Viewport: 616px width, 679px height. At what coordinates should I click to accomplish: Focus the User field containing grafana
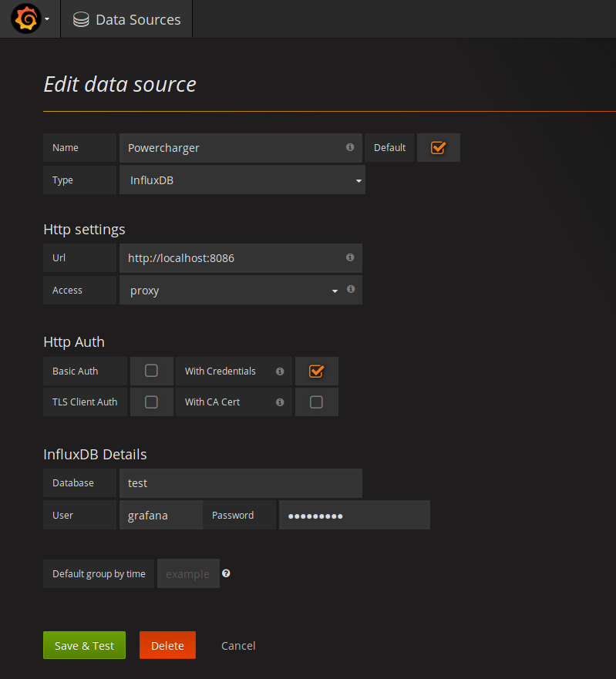161,515
